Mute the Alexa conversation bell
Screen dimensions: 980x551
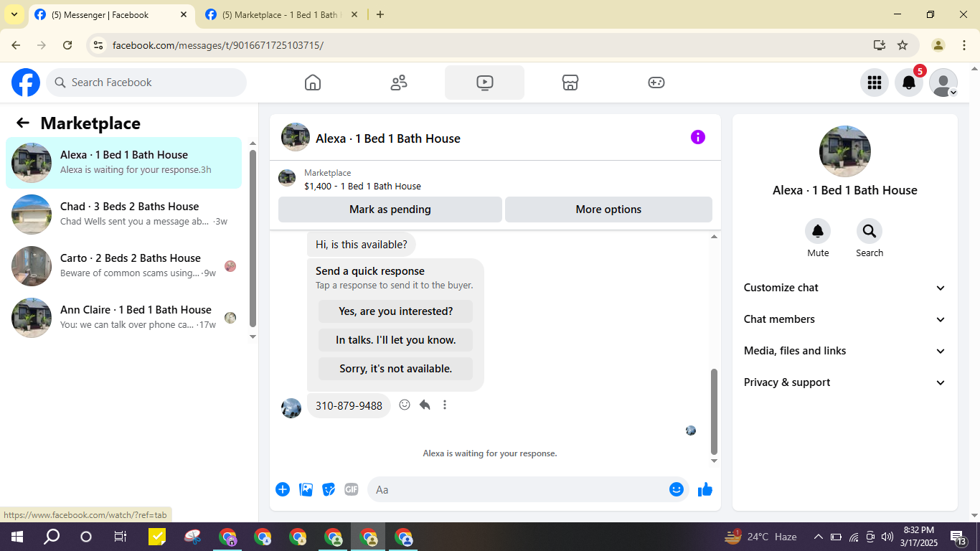818,231
